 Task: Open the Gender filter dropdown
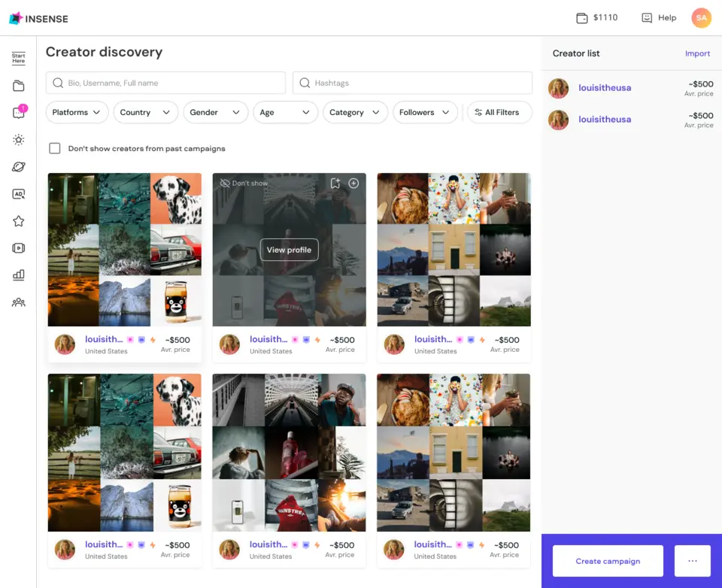(215, 112)
